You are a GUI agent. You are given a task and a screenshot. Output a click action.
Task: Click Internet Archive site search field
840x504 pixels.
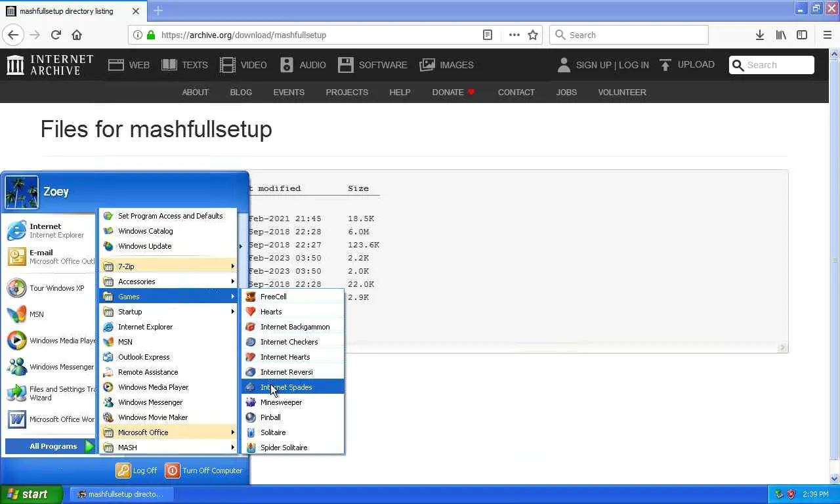click(772, 65)
